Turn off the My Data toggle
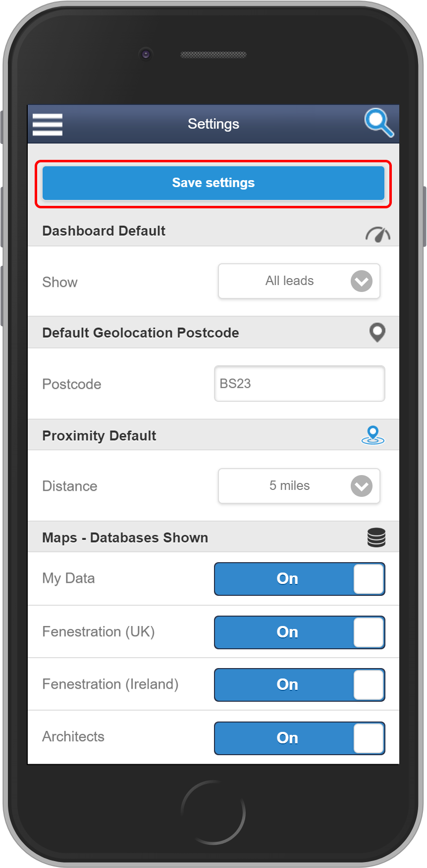The width and height of the screenshot is (427, 868). tap(299, 579)
